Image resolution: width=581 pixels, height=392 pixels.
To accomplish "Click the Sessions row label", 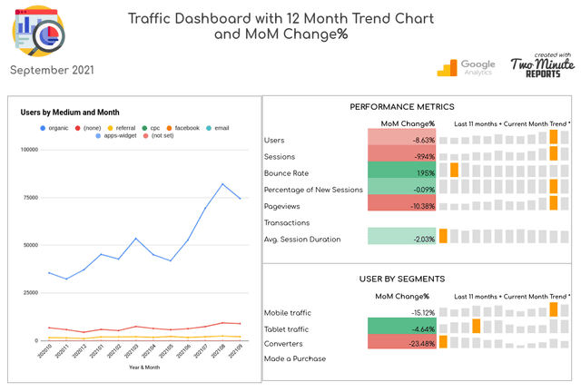I will pyautogui.click(x=280, y=157).
